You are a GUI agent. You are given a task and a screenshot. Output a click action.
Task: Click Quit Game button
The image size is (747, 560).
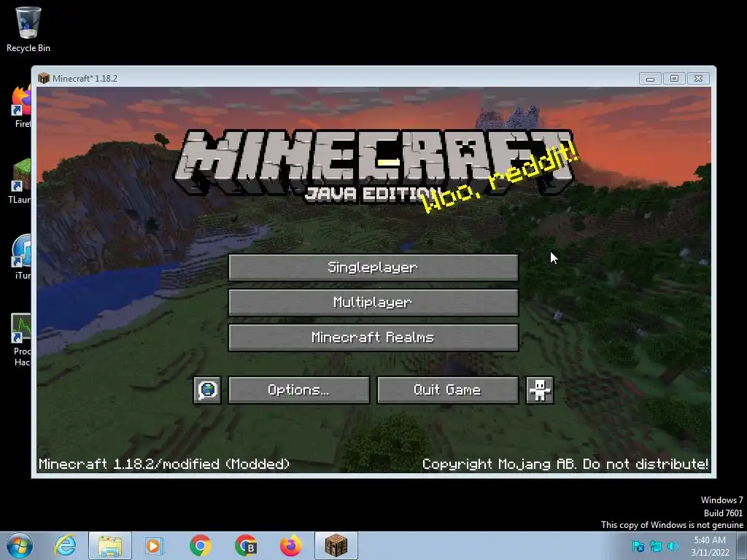click(x=447, y=390)
